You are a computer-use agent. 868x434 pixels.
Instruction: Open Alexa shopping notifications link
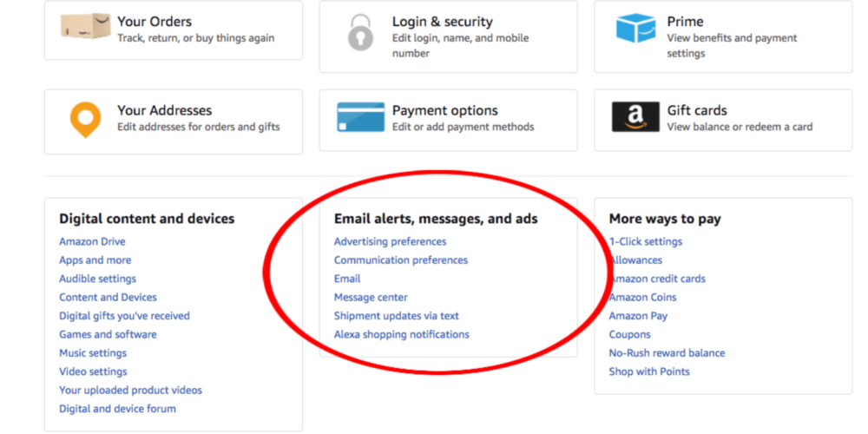[x=401, y=334]
